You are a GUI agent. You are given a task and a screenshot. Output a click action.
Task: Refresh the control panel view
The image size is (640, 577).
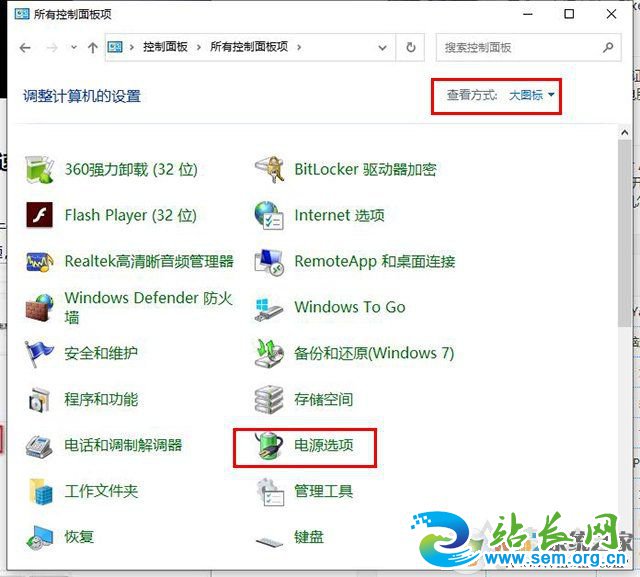click(411, 47)
